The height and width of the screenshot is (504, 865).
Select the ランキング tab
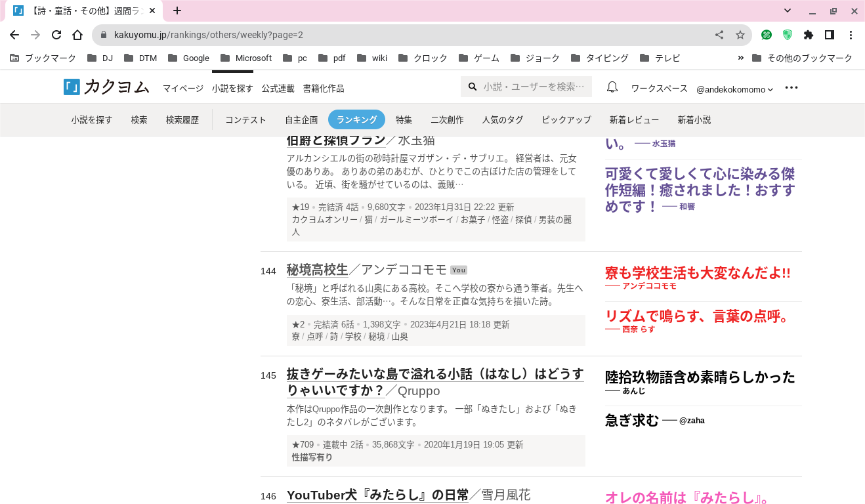tap(356, 119)
